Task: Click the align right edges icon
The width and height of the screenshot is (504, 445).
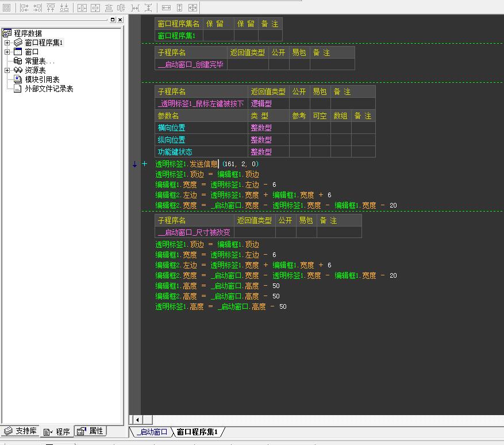Action: tap(37, 7)
